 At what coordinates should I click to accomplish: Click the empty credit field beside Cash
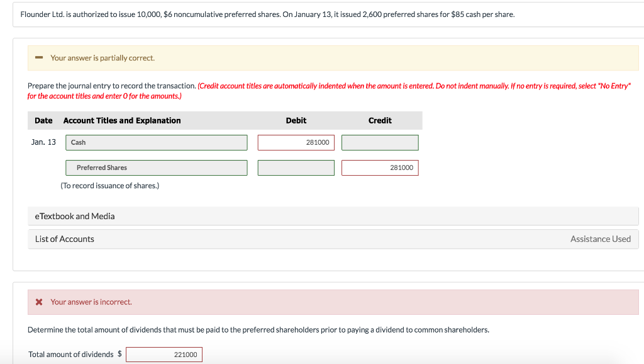379,142
